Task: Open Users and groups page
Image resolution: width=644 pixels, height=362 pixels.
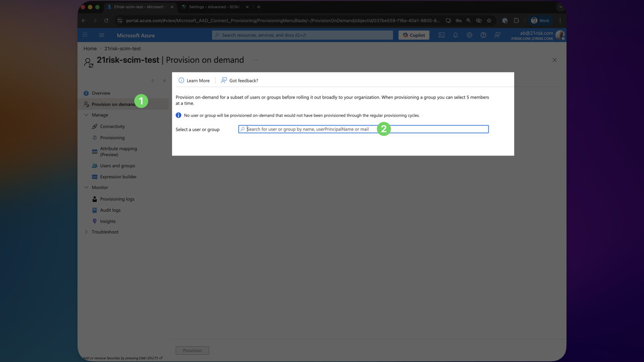Action: click(x=117, y=166)
